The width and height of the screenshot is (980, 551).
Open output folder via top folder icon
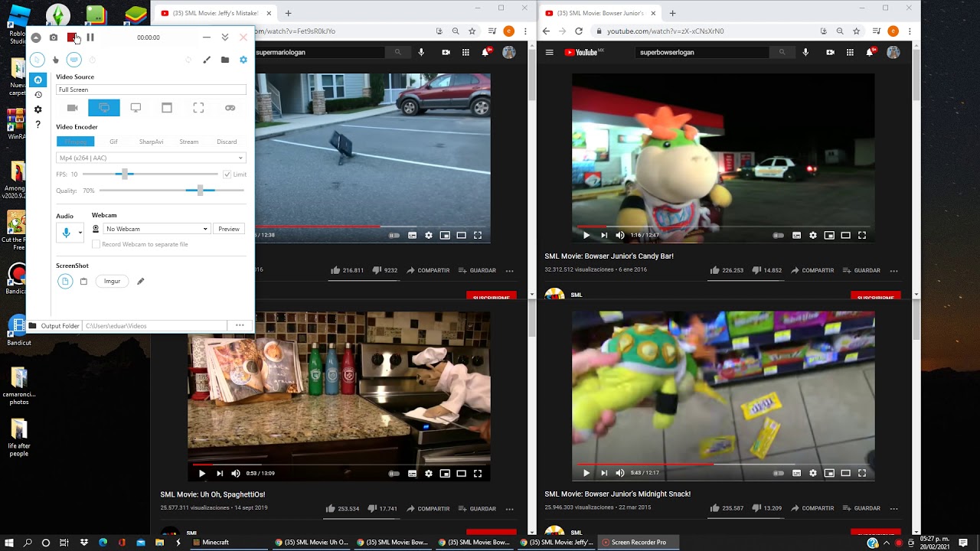(x=225, y=60)
